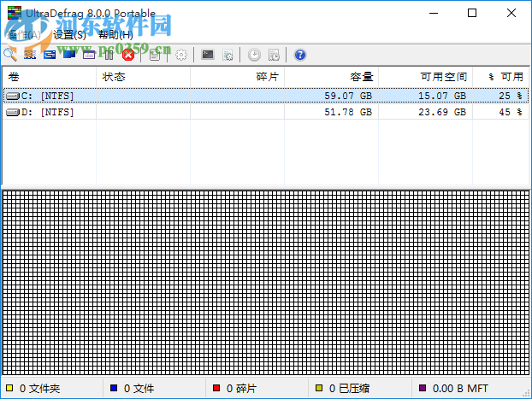Viewport: 532px width, 399px height.
Task: Open help via blue question icon
Action: point(300,55)
